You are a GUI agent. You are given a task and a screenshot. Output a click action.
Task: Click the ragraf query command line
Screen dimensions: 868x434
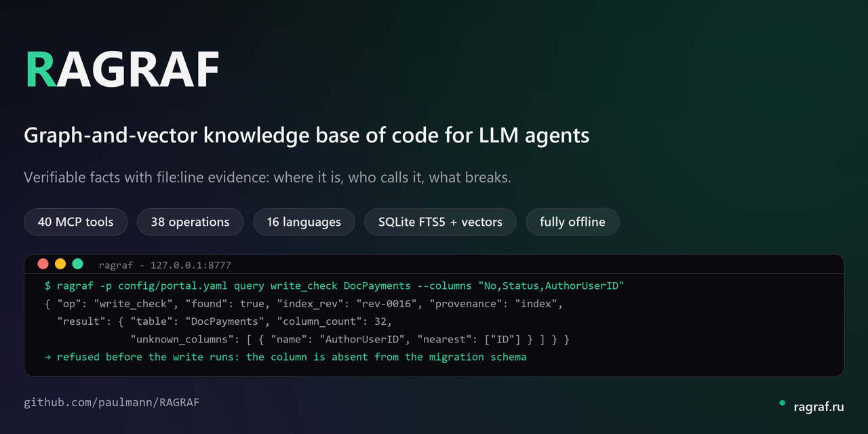pyautogui.click(x=334, y=286)
